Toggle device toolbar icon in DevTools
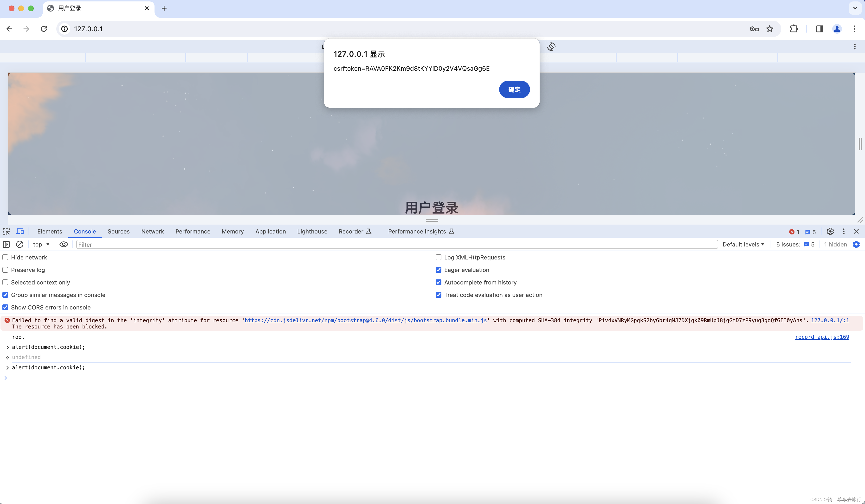This screenshot has width=865, height=504. tap(20, 231)
